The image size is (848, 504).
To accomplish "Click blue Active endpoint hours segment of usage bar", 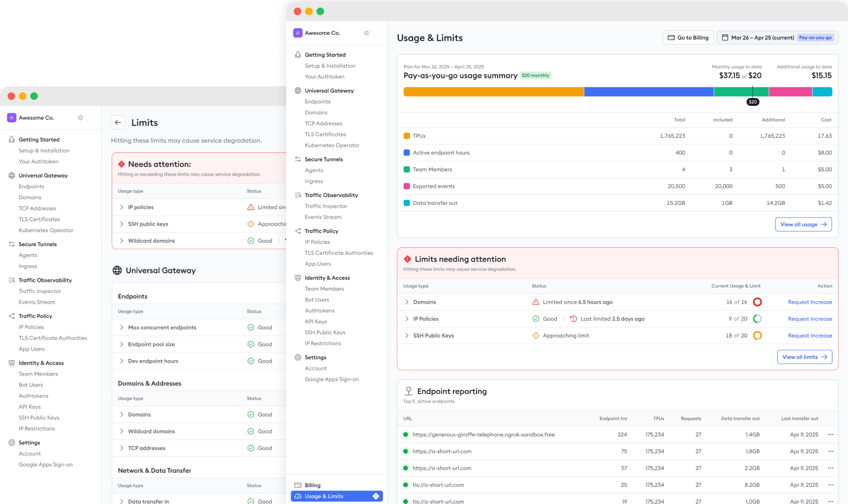I will tap(649, 92).
